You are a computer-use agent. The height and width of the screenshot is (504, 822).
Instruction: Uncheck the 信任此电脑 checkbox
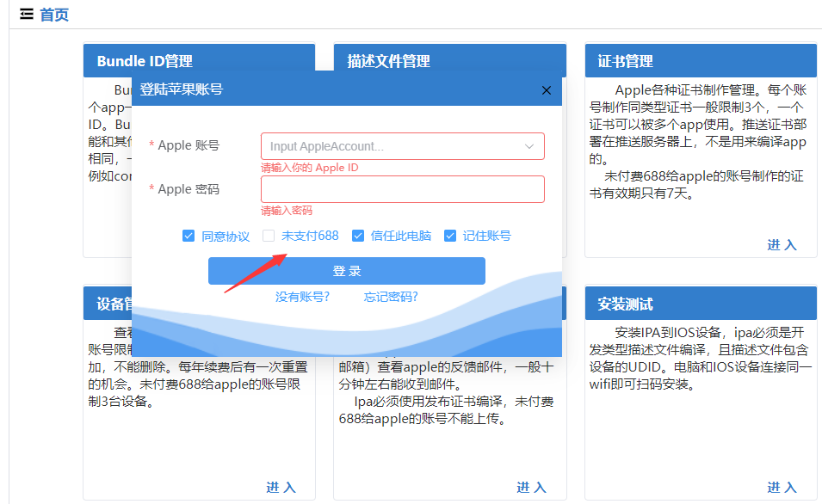(357, 236)
